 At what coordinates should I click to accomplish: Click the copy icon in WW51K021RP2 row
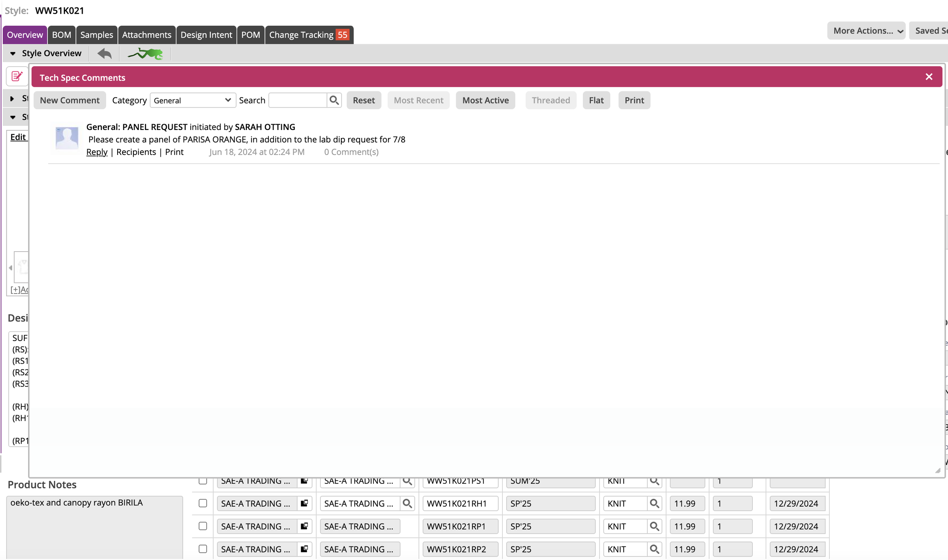(304, 549)
